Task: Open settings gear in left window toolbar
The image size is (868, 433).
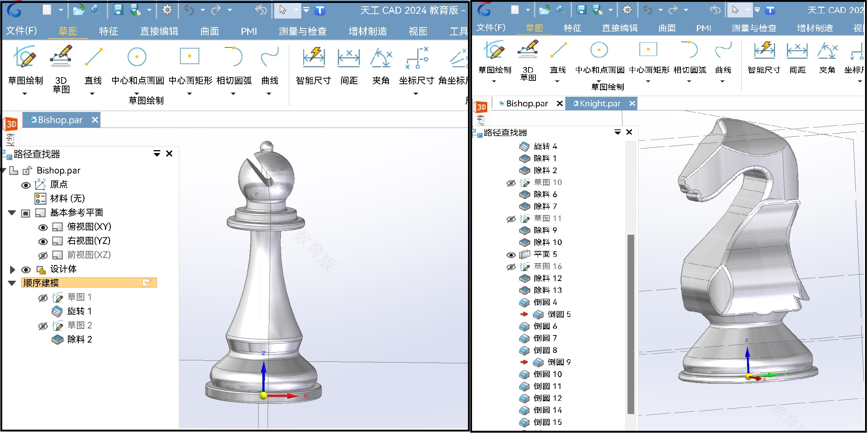Action: [x=167, y=10]
